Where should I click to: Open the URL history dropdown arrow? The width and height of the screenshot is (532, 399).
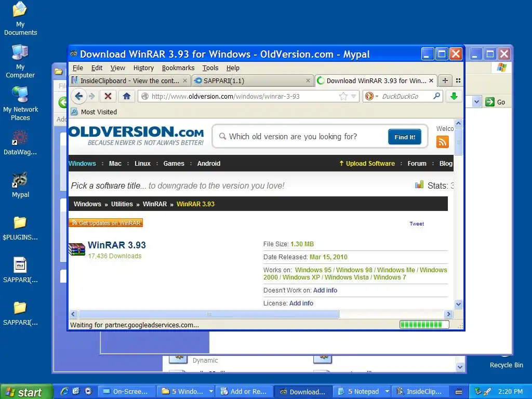coord(353,96)
